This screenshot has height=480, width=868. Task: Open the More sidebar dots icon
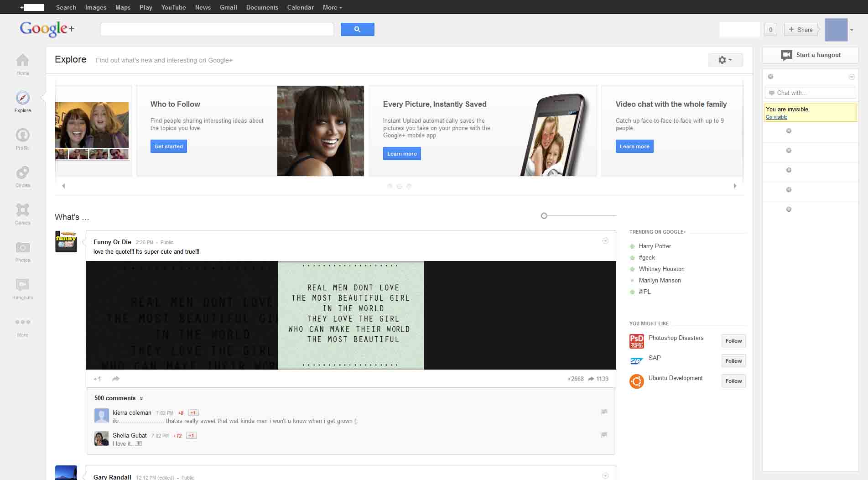tap(22, 322)
